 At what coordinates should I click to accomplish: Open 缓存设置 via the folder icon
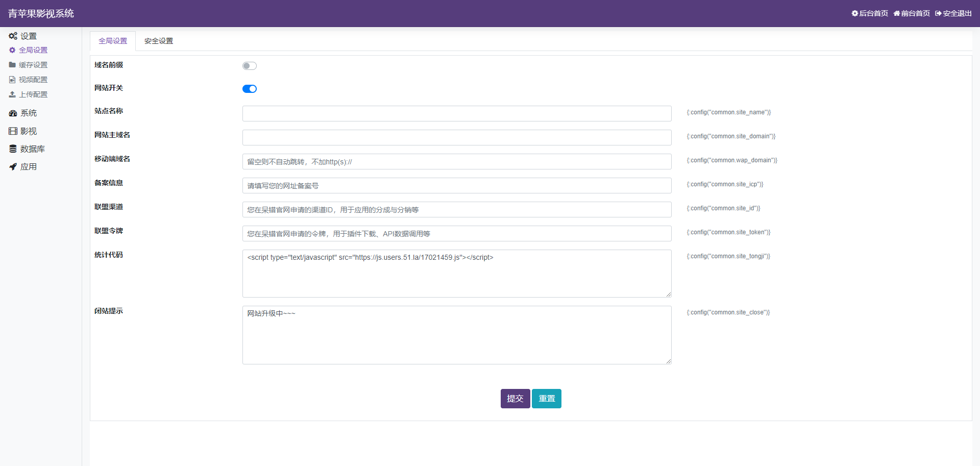point(13,65)
